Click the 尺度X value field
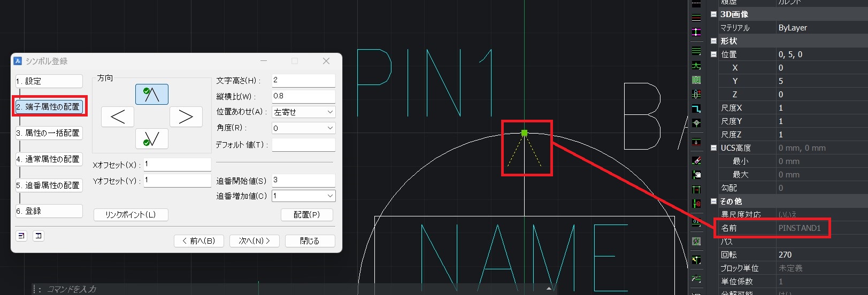Viewport: 868px width, 295px height. pyautogui.click(x=821, y=108)
